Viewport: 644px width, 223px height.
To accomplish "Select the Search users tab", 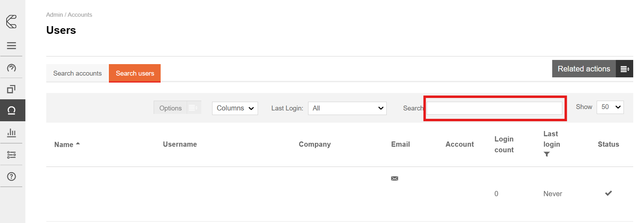I will point(135,74).
